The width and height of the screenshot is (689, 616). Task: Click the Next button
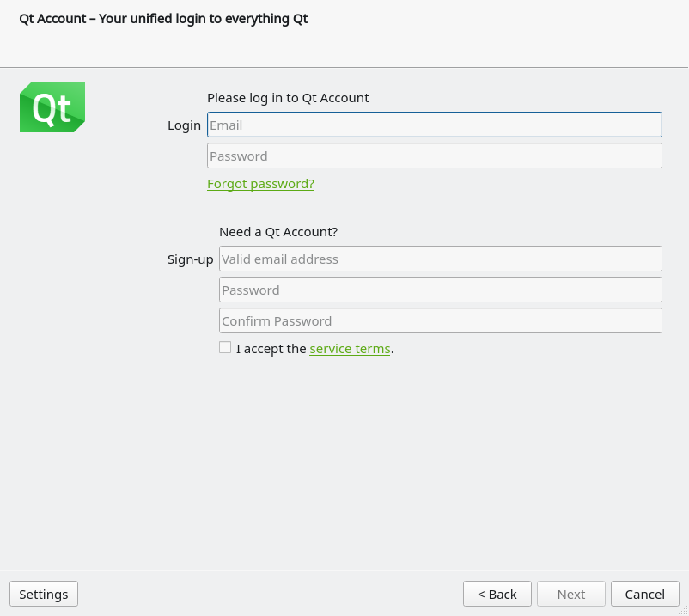570,593
